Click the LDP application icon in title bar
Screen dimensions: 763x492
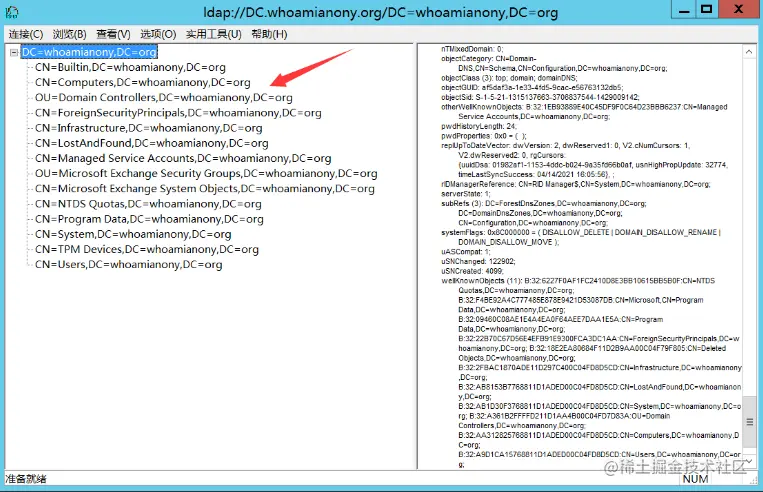pyautogui.click(x=12, y=12)
